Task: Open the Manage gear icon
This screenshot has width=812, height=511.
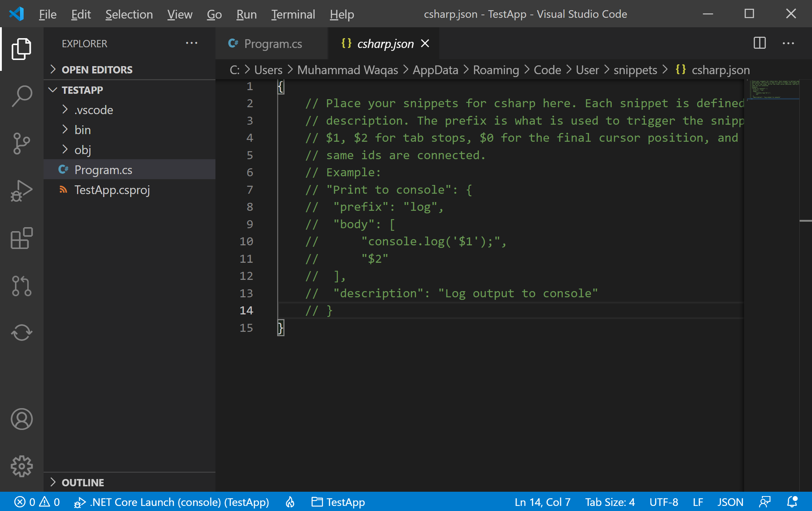Action: pos(22,466)
